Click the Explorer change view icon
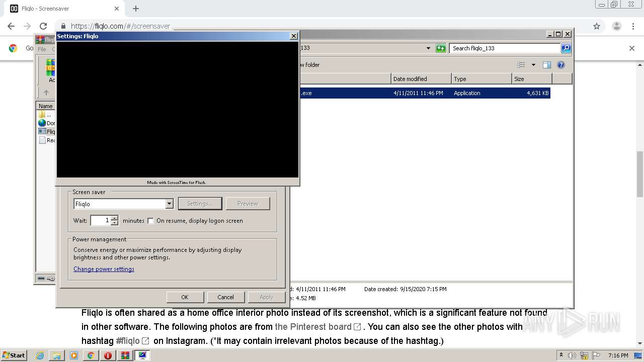 [x=521, y=65]
